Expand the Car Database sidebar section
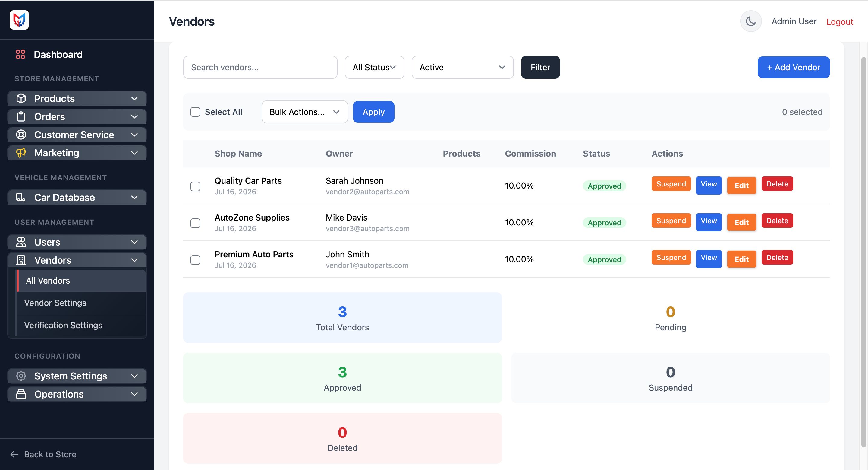Viewport: 868px width, 470px height. coord(77,197)
